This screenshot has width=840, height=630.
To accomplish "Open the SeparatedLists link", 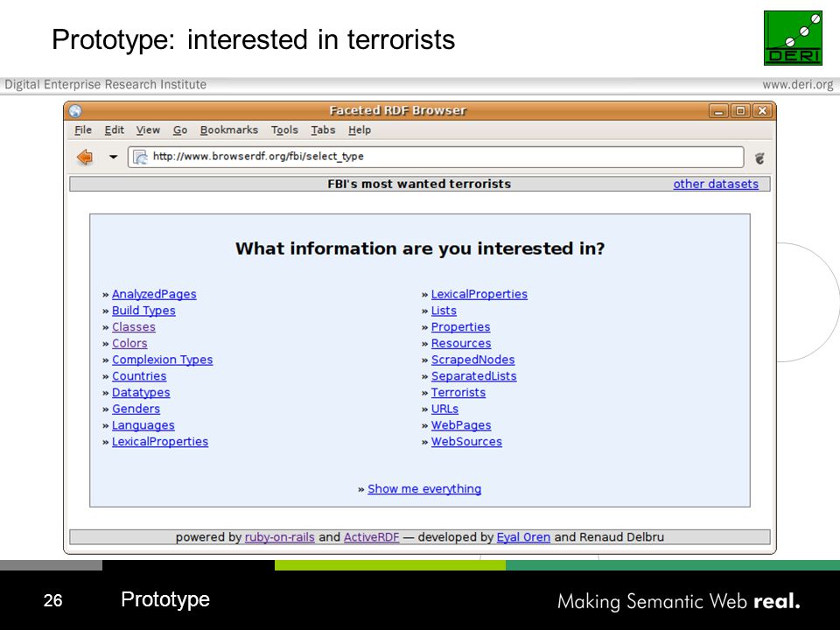I will pos(474,376).
